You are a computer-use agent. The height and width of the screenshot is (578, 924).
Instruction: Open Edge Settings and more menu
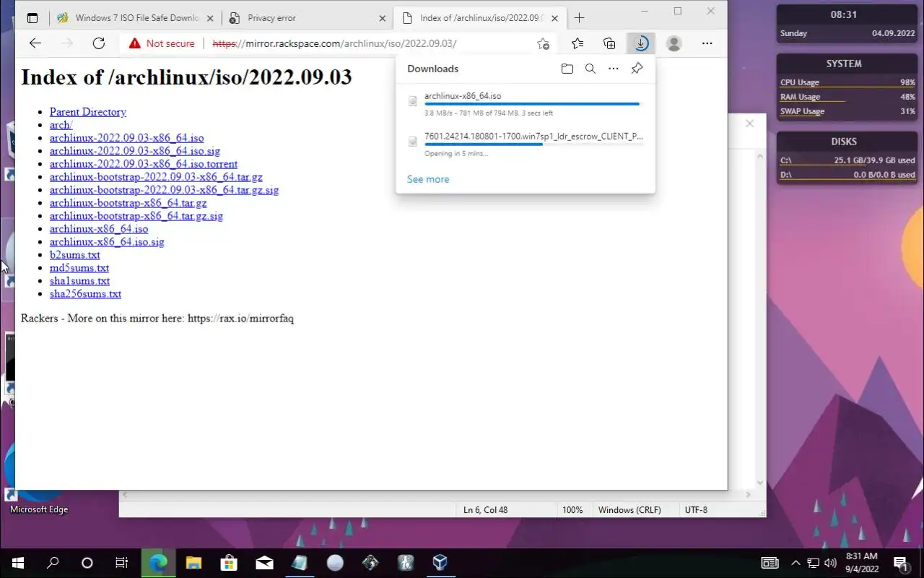pyautogui.click(x=707, y=43)
